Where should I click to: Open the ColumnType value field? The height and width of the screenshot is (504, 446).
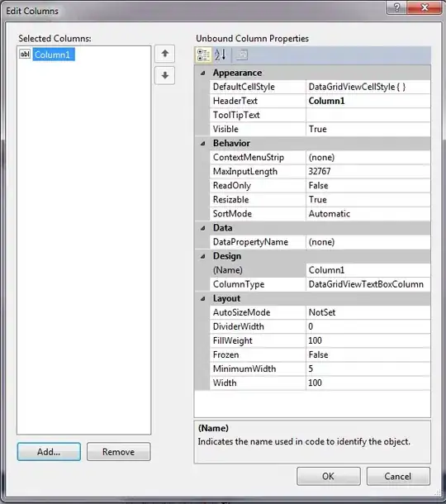coord(368,284)
